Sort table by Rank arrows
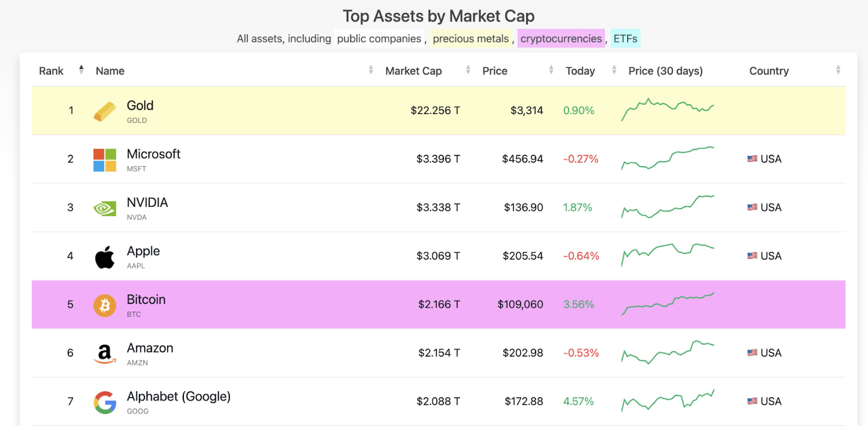This screenshot has height=426, width=868. point(81,69)
